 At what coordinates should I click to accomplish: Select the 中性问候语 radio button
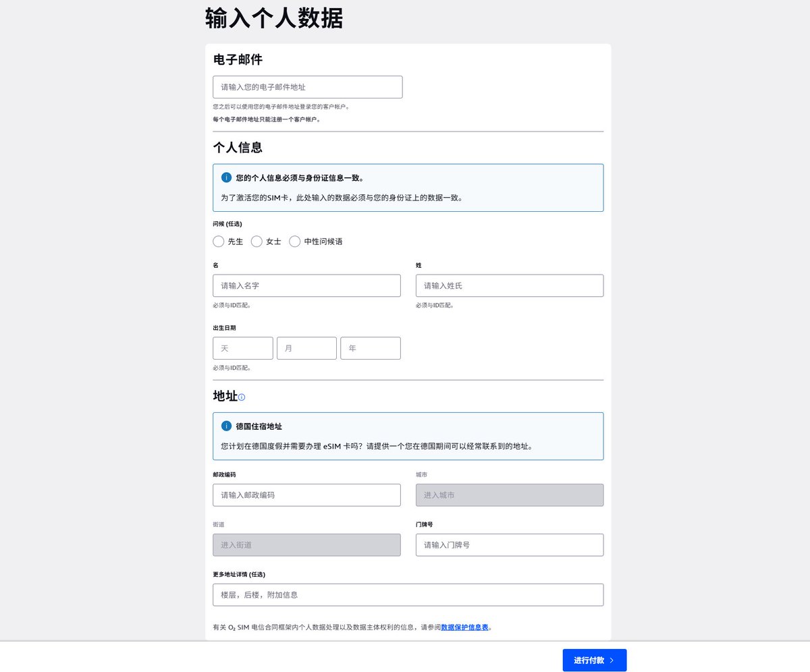(x=294, y=242)
